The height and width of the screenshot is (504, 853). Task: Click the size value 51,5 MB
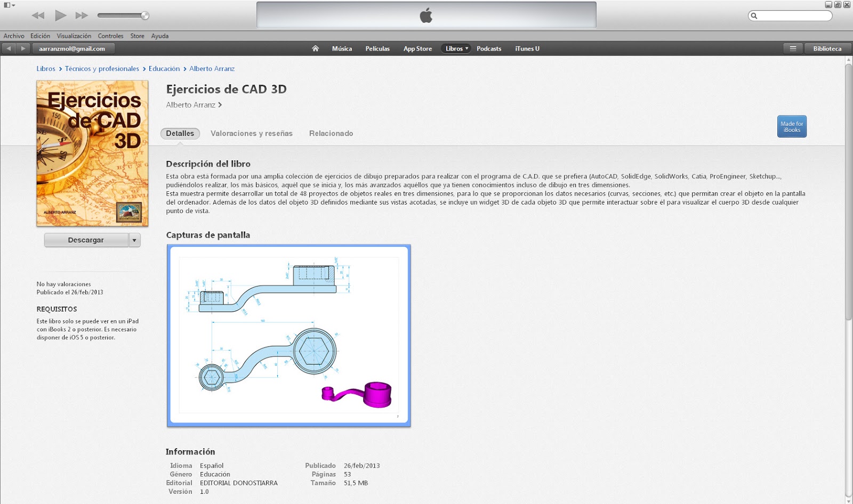(x=356, y=483)
